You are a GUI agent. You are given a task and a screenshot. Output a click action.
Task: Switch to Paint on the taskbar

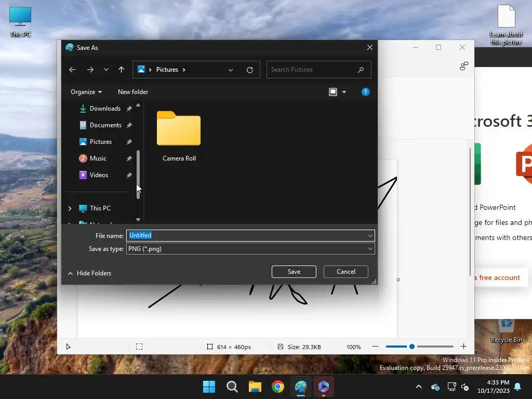301,387
